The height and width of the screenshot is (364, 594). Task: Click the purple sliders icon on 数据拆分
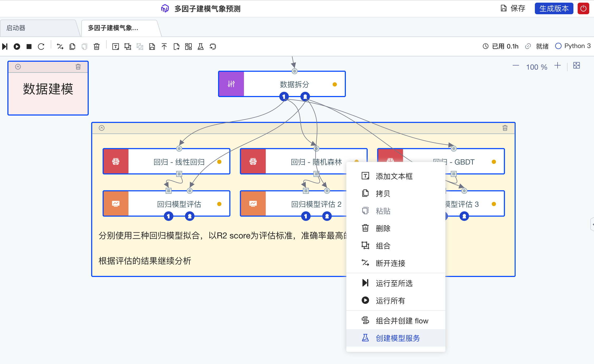pyautogui.click(x=231, y=84)
